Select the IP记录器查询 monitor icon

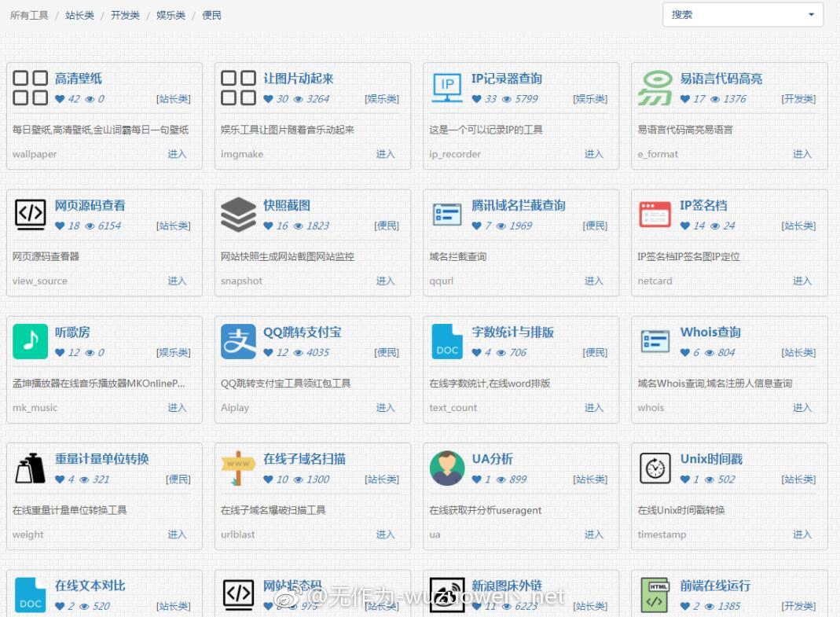[x=446, y=86]
